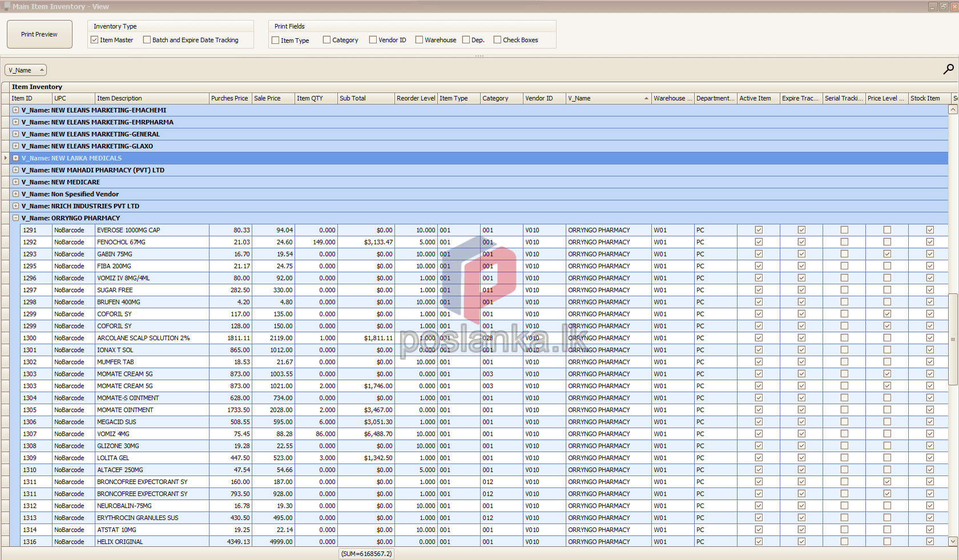Sort by Item Description column header
This screenshot has width=959, height=560.
point(152,98)
